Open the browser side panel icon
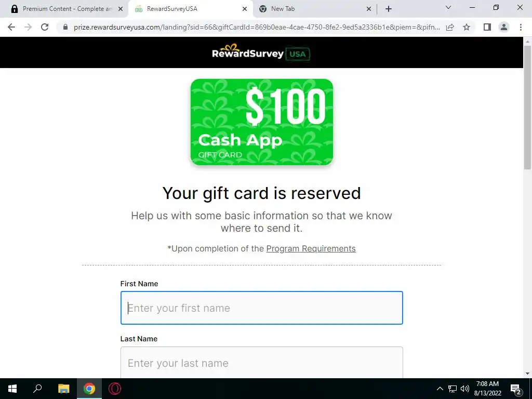Image resolution: width=532 pixels, height=399 pixels. click(487, 27)
